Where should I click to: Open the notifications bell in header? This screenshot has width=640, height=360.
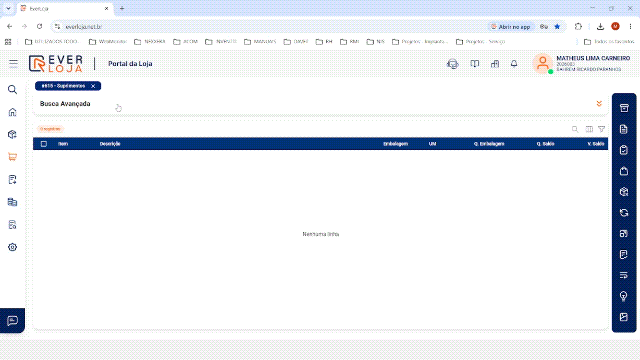coord(514,64)
